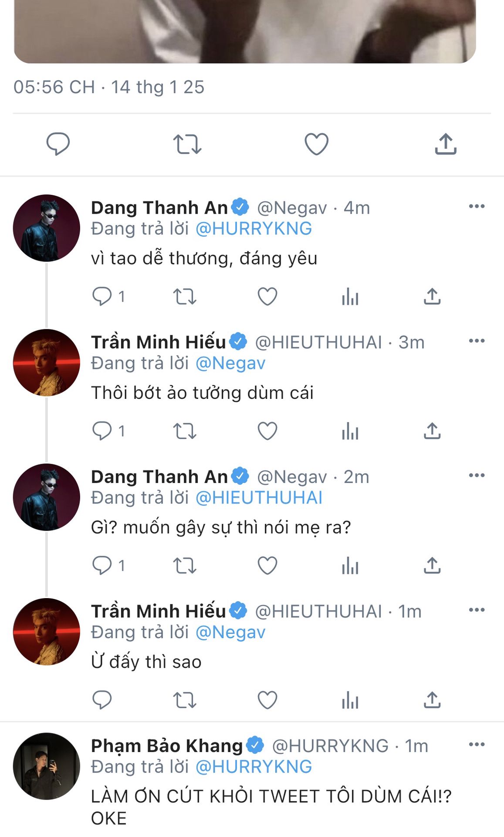Share the "Gì? muốn gây sự" tweet
Viewport: 504px width, 837px height.
click(x=432, y=565)
